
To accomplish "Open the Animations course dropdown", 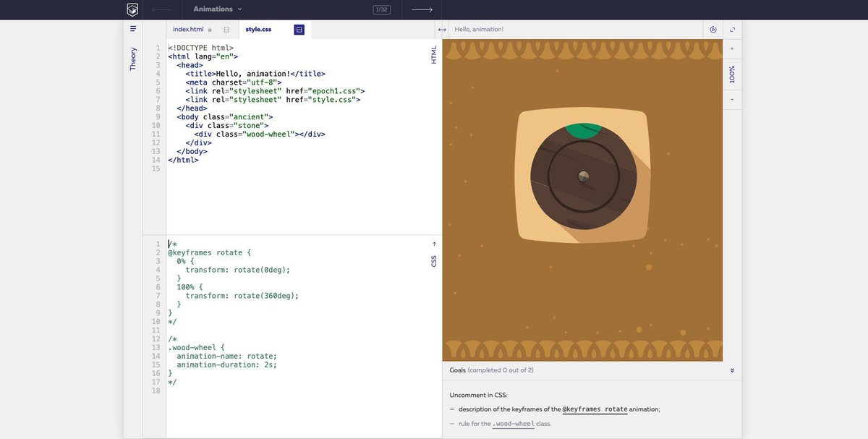I will [218, 9].
